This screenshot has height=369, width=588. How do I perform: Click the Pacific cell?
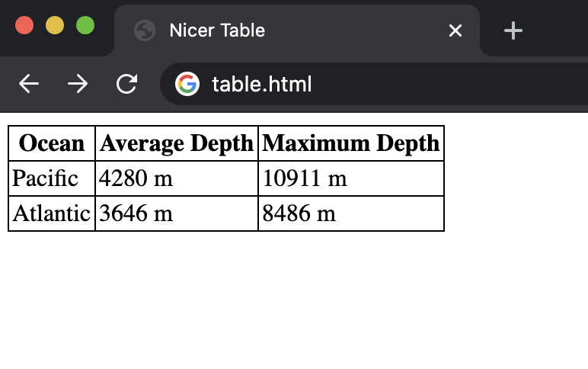point(46,178)
